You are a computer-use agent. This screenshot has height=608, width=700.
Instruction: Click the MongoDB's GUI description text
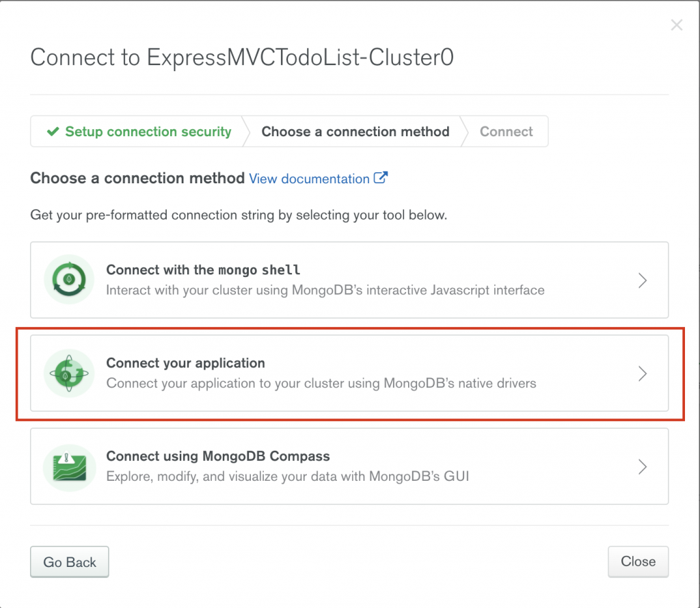[x=288, y=476]
